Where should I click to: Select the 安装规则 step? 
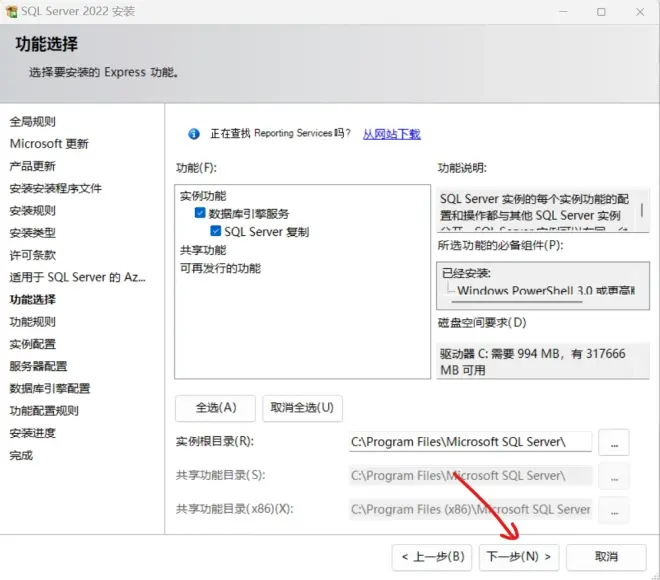coord(32,210)
